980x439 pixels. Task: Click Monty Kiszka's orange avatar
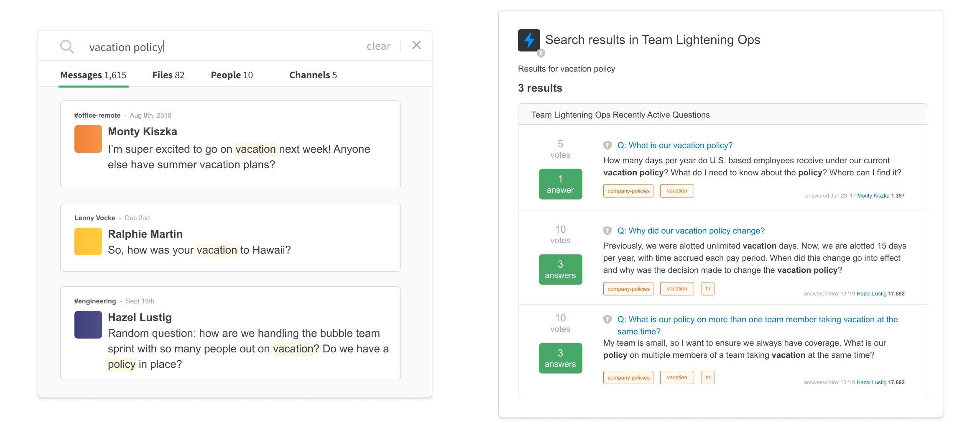[x=88, y=139]
